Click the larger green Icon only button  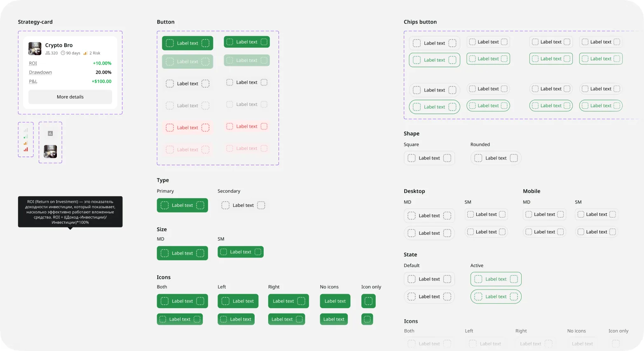368,301
